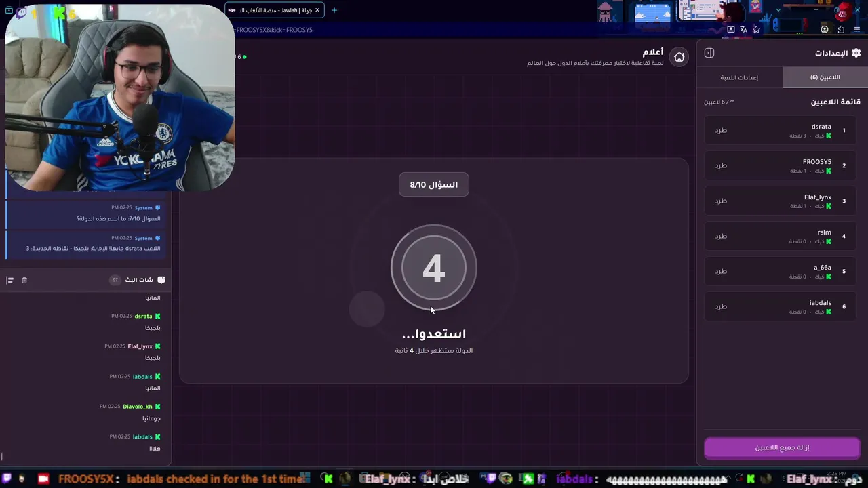Click chat message جومانيا
The height and width of the screenshot is (488, 868).
[x=151, y=419]
